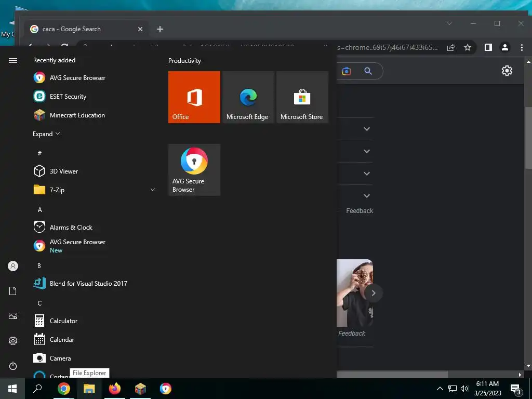Open Start menu hamburger menu

[13, 60]
